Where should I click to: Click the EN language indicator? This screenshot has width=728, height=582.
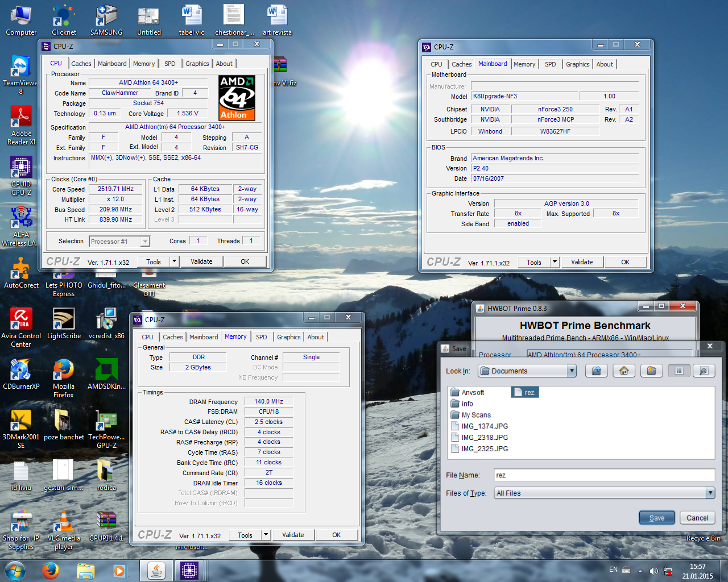coord(613,569)
